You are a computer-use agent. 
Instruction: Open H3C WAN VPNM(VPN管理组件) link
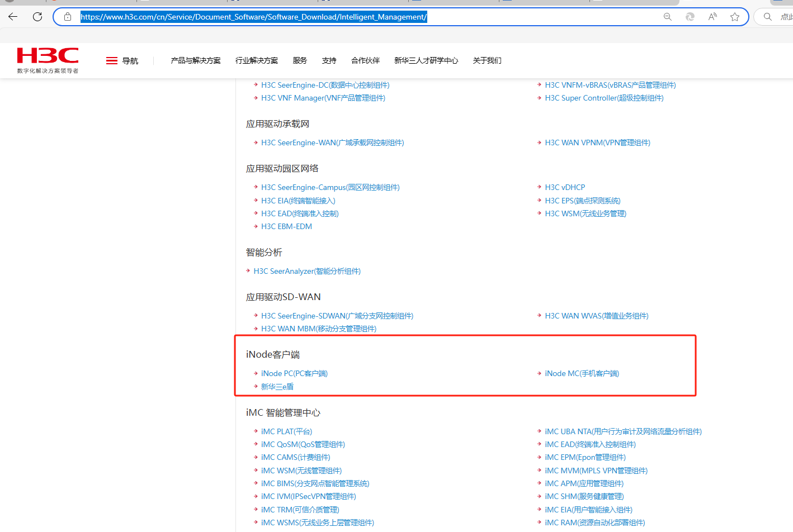click(598, 142)
